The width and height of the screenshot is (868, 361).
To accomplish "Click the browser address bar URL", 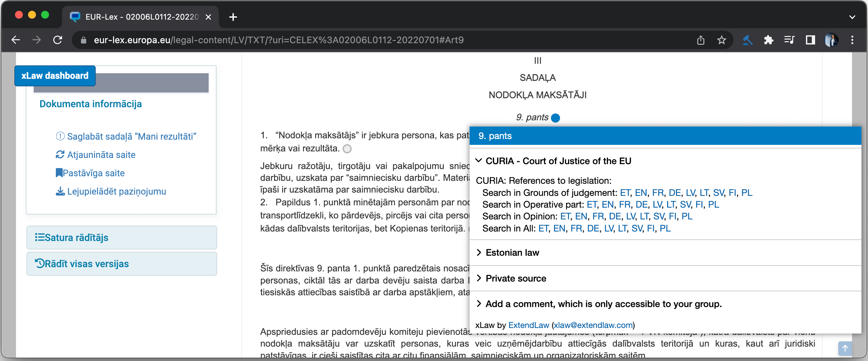I will pyautogui.click(x=278, y=40).
